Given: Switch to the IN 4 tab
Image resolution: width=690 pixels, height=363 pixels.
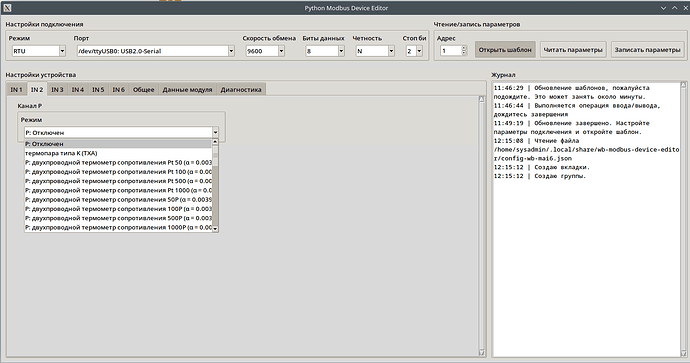Looking at the screenshot, I should [x=77, y=89].
